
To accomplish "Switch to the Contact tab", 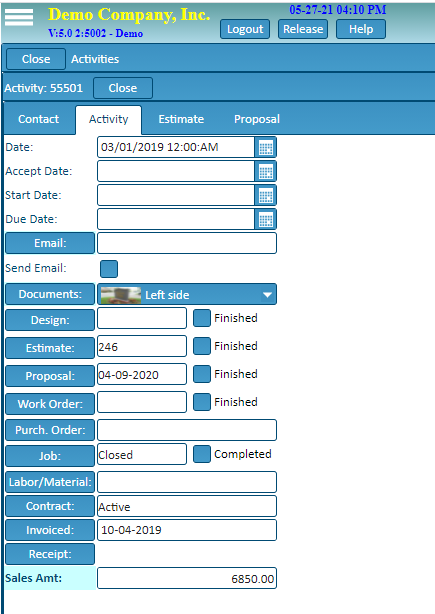I will coord(38,119).
